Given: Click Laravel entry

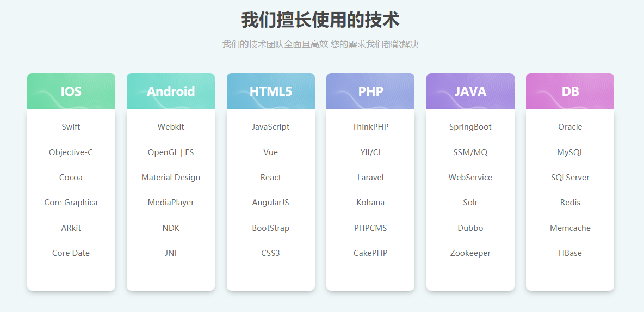Looking at the screenshot, I should pyautogui.click(x=370, y=178).
